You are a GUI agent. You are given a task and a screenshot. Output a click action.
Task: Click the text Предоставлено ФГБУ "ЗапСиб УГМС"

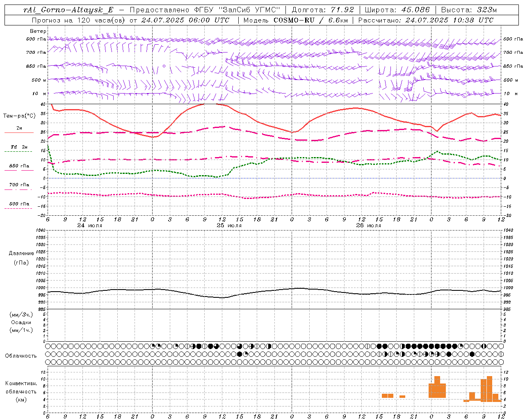[x=205, y=10]
